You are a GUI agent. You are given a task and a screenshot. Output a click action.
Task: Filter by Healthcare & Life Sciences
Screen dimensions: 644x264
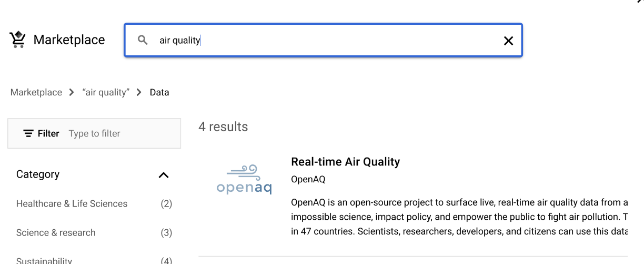click(72, 203)
